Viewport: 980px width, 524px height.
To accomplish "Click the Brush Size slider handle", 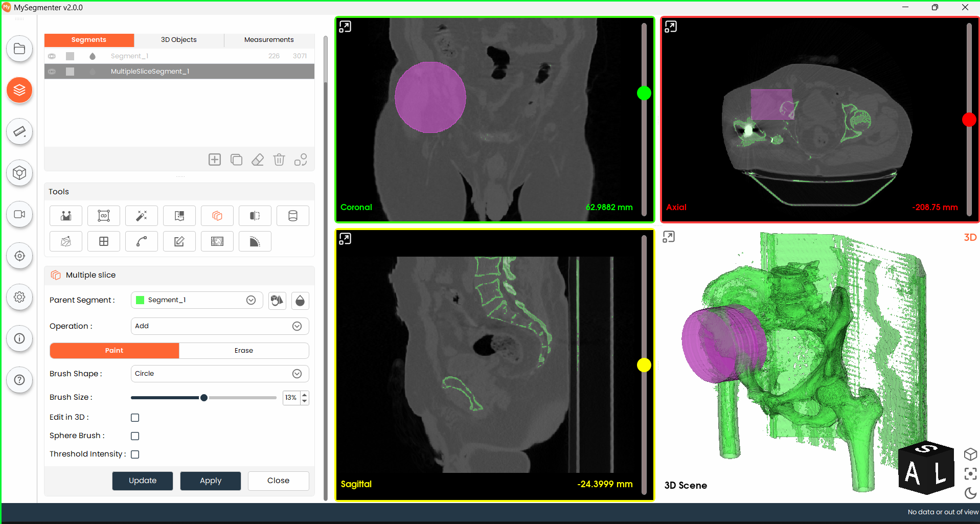I will [x=204, y=398].
